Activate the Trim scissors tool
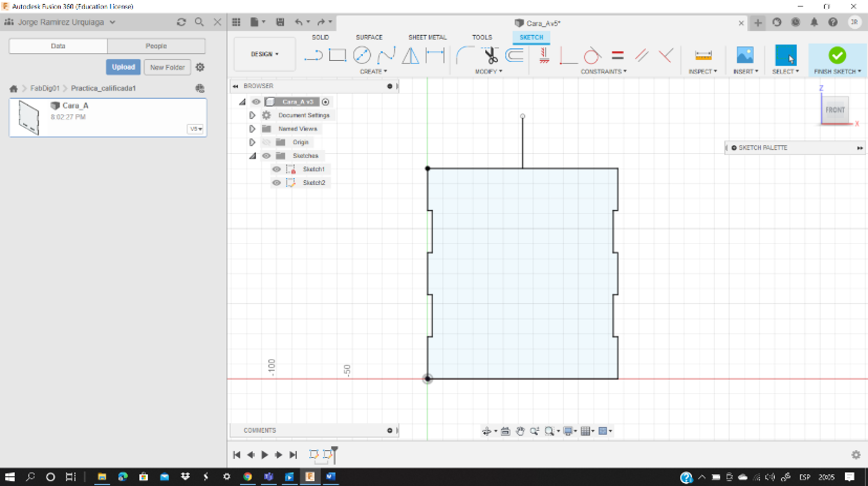This screenshot has height=486, width=868. [x=490, y=55]
